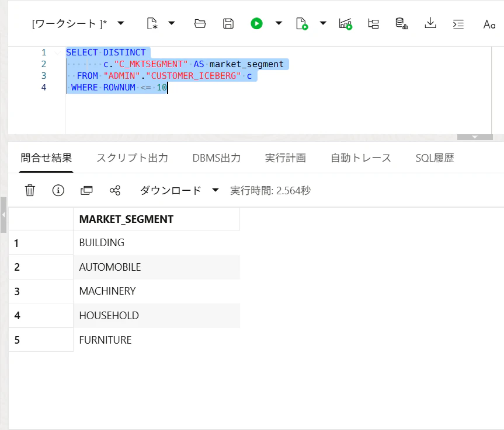Switch to the 実行計画 tab

[x=286, y=158]
